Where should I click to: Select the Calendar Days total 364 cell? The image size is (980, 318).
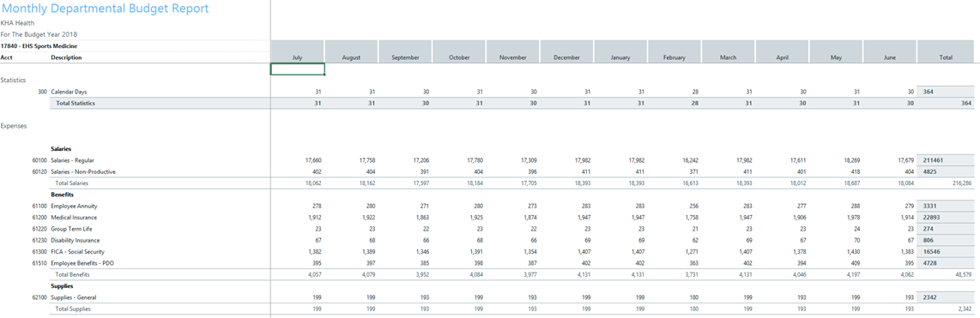945,92
